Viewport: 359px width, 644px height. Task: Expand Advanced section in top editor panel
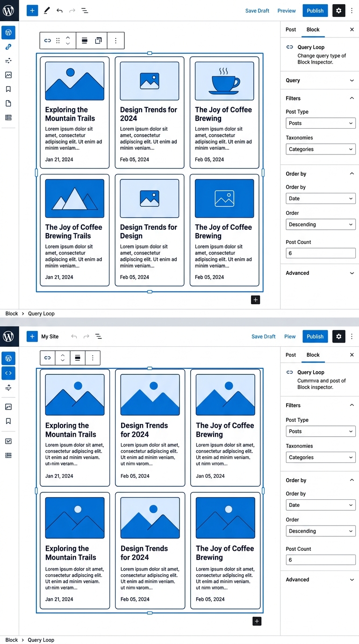320,273
